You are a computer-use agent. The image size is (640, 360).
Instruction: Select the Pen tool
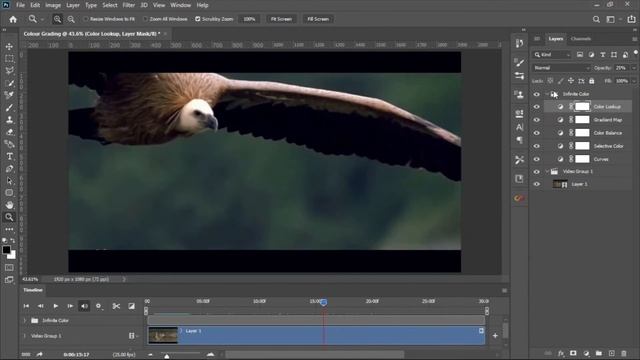pos(9,169)
